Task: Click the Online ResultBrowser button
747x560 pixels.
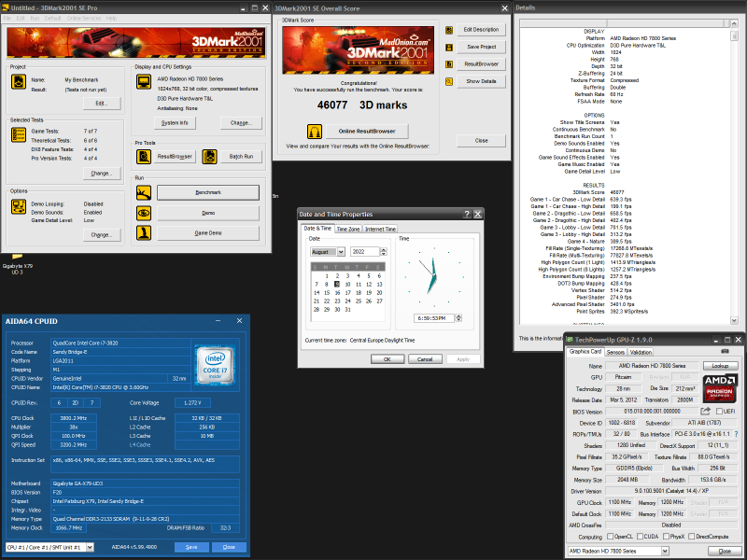Action: tap(367, 131)
